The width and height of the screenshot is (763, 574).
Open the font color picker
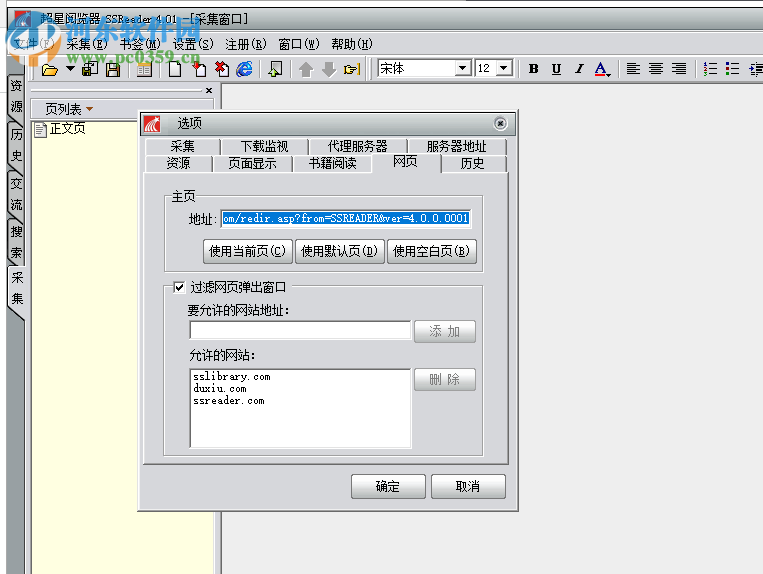(602, 69)
